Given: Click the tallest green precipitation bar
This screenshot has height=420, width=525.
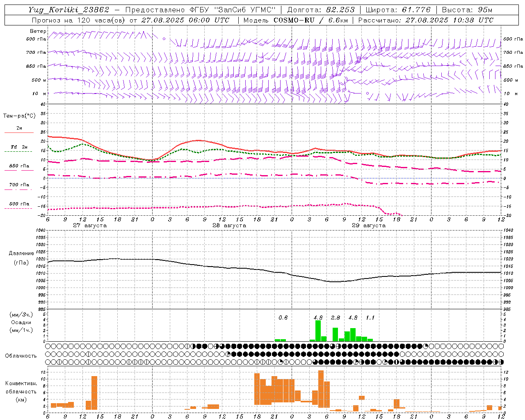Looking at the screenshot, I should click(x=318, y=331).
